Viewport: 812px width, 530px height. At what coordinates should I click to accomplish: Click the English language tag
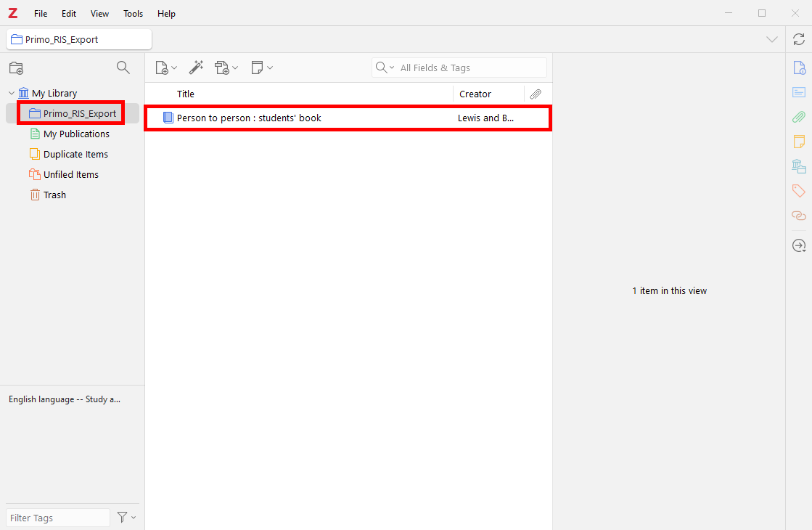(x=65, y=399)
